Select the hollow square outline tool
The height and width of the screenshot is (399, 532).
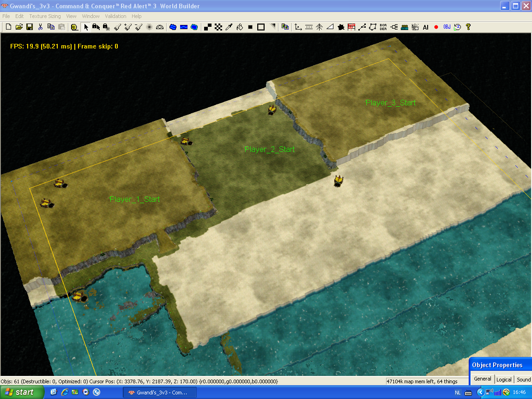click(x=261, y=27)
